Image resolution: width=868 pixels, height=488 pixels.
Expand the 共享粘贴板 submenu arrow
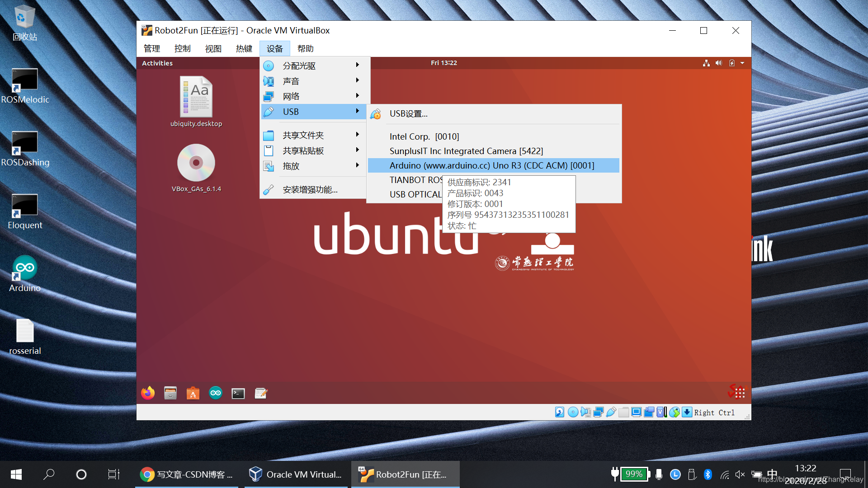[x=357, y=150]
